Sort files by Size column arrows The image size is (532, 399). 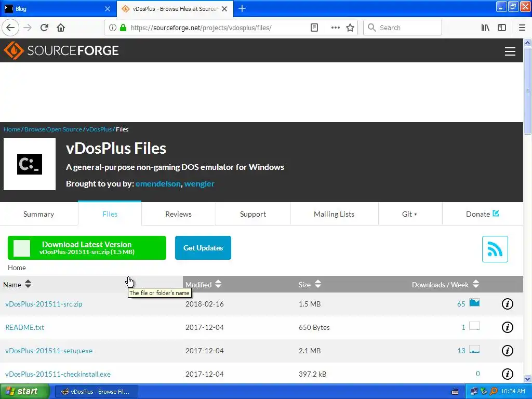(x=318, y=284)
